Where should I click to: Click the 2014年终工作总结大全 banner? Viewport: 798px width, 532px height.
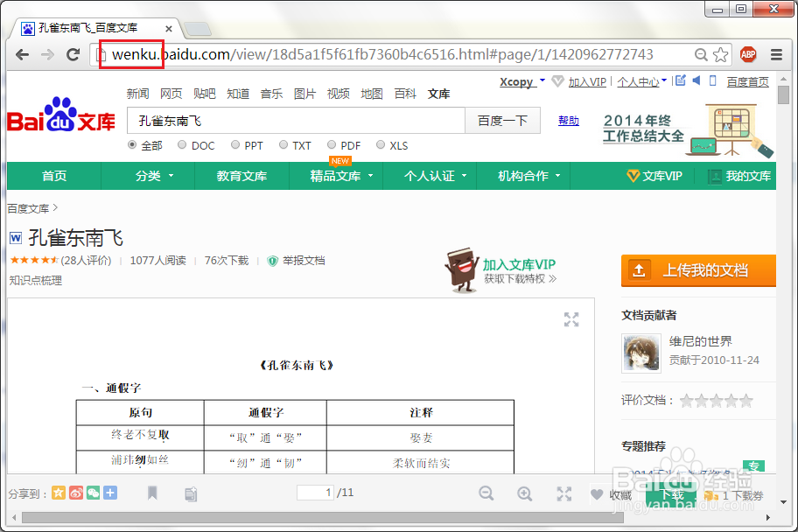coord(687,129)
